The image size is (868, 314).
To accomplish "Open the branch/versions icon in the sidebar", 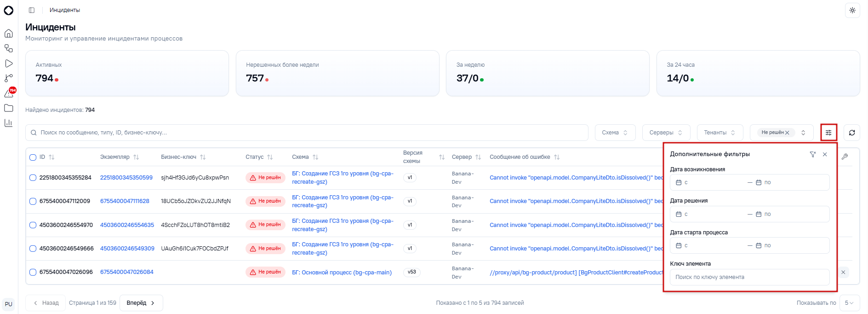I will pyautogui.click(x=8, y=78).
